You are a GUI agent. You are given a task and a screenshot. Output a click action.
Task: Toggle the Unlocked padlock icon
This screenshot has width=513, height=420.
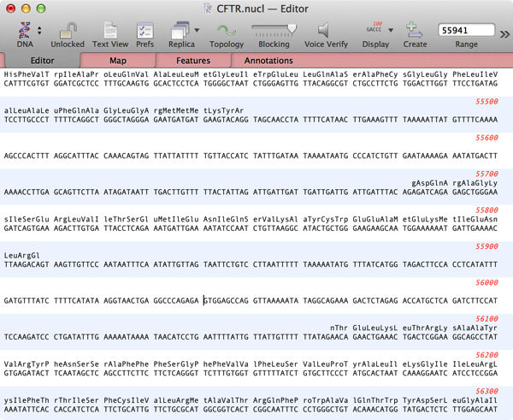point(68,30)
